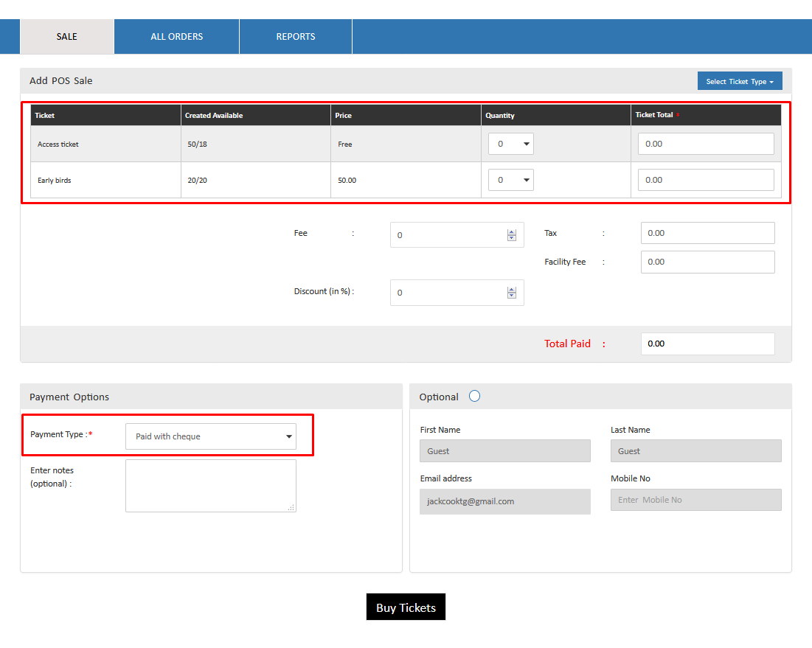
Task: Click the Enter notes text area
Action: click(x=210, y=485)
